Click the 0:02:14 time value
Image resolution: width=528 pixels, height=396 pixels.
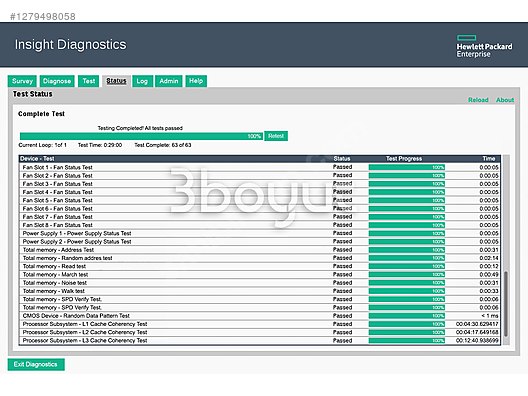pos(489,258)
